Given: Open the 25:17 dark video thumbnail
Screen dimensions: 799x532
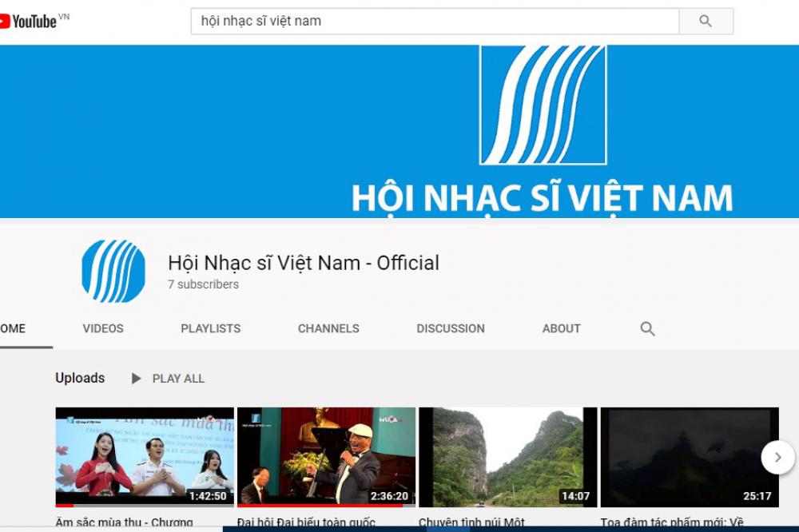Looking at the screenshot, I should [690, 457].
